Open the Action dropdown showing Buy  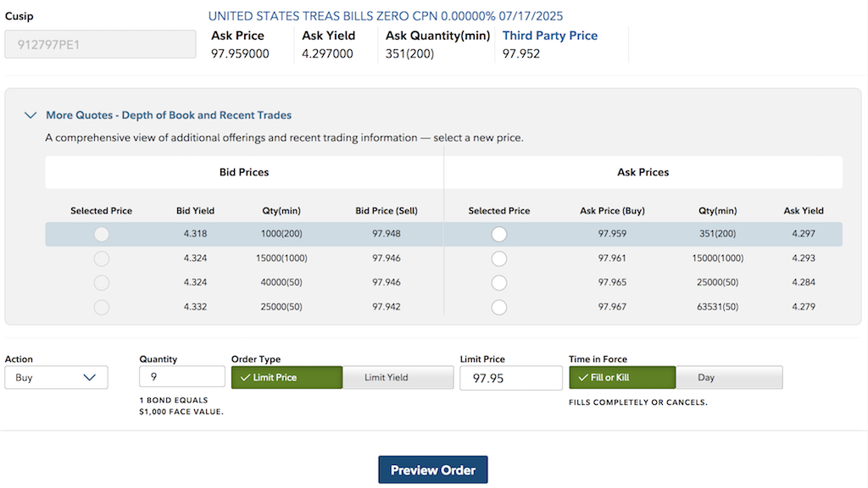(x=56, y=378)
